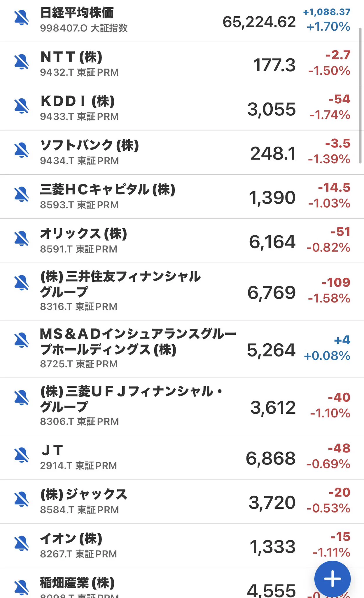Viewport: 364px width, 598px height.
Task: Toggle the alert bell for 三井住友フィナンシャルグループ
Action: pyautogui.click(x=22, y=283)
